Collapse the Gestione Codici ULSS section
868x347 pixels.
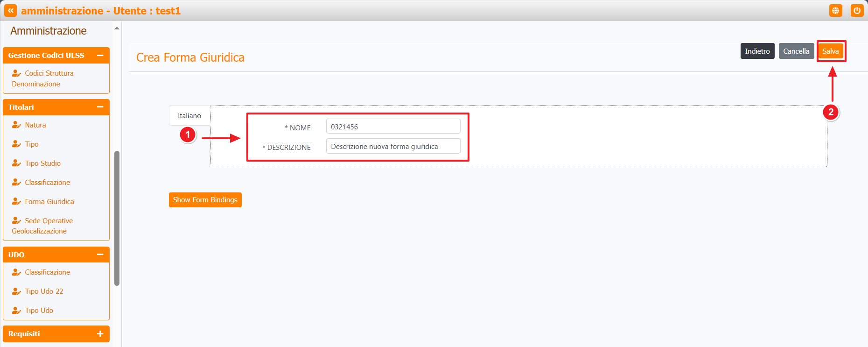[100, 56]
